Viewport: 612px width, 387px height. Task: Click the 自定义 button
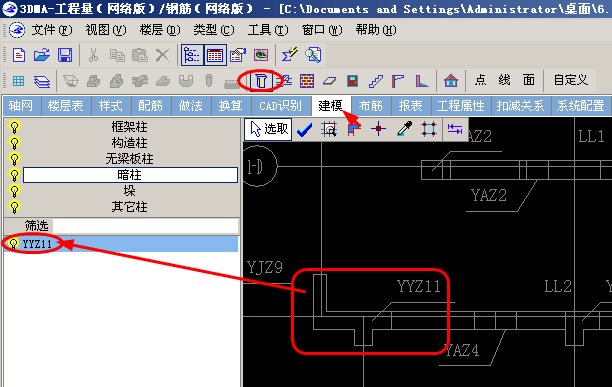click(570, 80)
